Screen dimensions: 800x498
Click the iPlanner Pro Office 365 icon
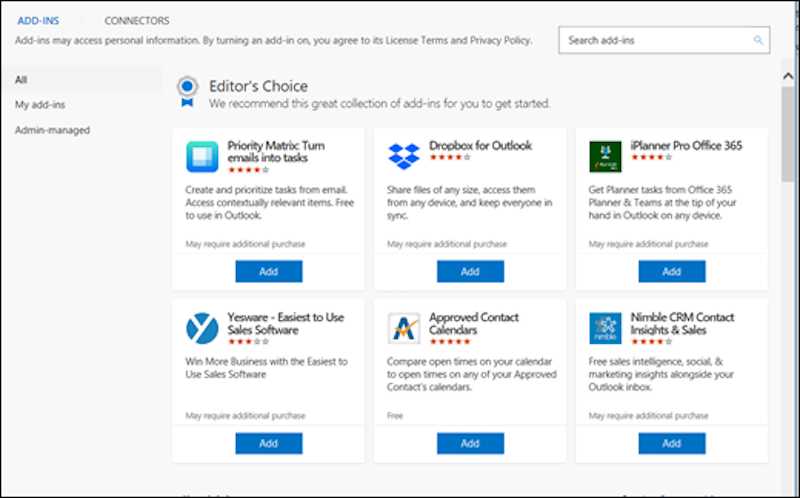pos(605,157)
